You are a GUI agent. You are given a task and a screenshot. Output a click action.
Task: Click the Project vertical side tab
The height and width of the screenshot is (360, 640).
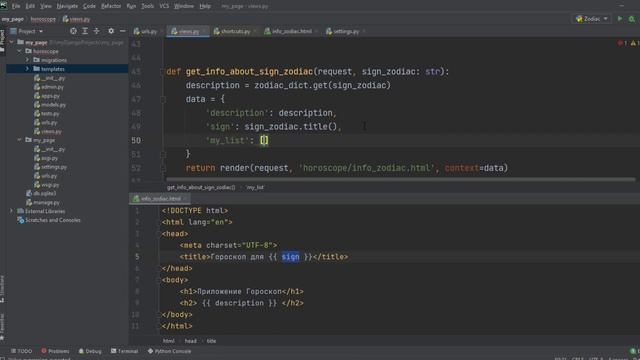pos(2,41)
